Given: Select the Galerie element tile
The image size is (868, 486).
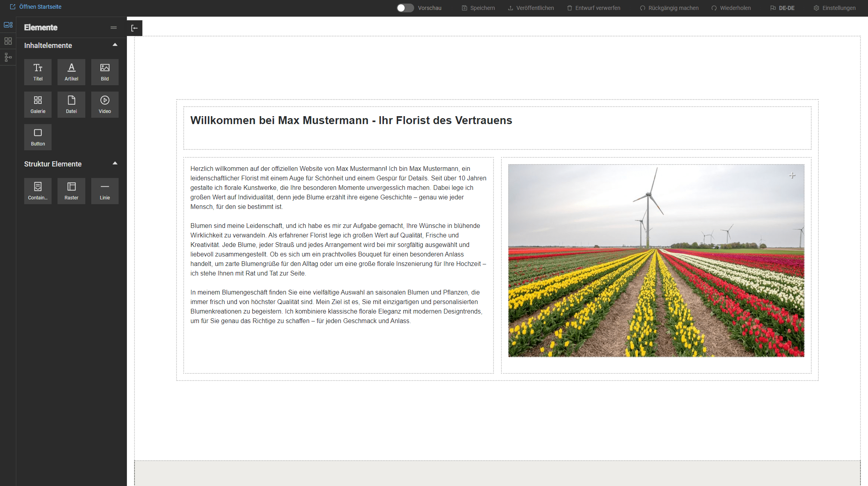Looking at the screenshot, I should [x=38, y=104].
